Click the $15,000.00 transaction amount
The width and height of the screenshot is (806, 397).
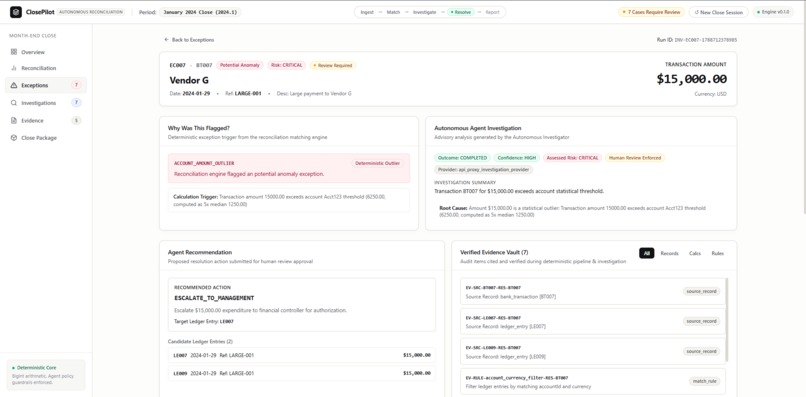pos(691,79)
